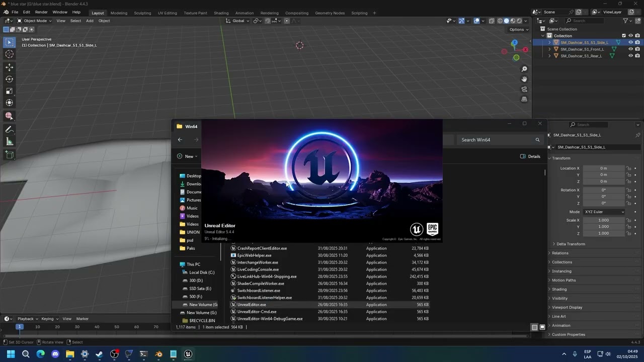Click the zoom viewport magnifier icon
Image resolution: width=644 pixels, height=362 pixels.
[524, 69]
